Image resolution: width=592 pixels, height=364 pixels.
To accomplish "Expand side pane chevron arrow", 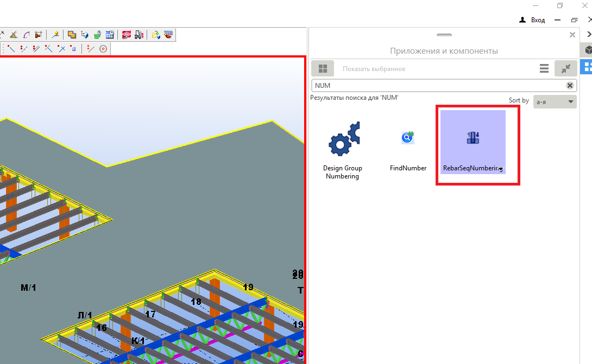I will click(589, 34).
